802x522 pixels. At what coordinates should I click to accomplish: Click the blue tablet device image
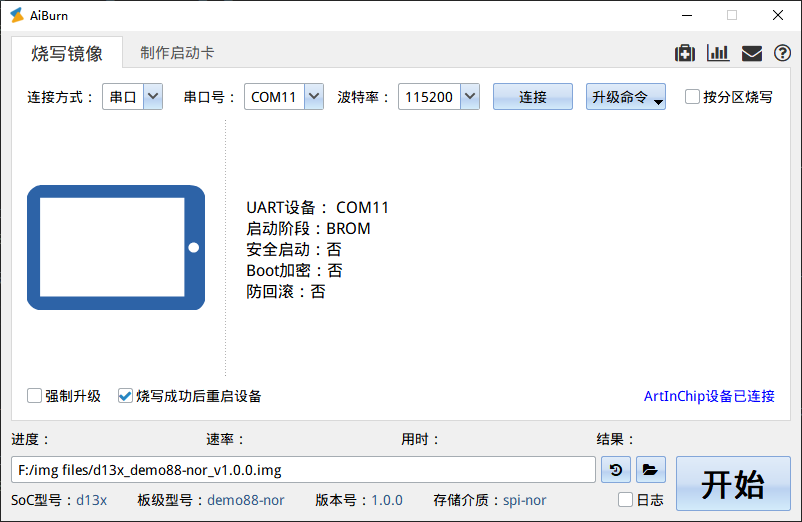point(116,247)
